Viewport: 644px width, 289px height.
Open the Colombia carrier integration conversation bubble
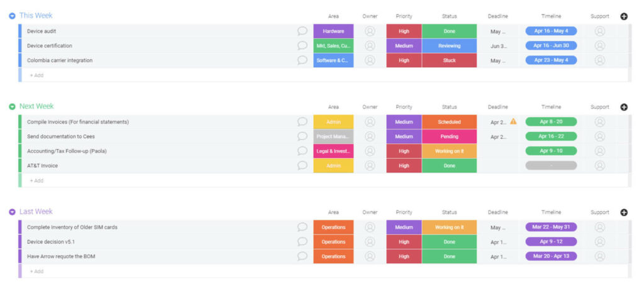click(x=303, y=60)
